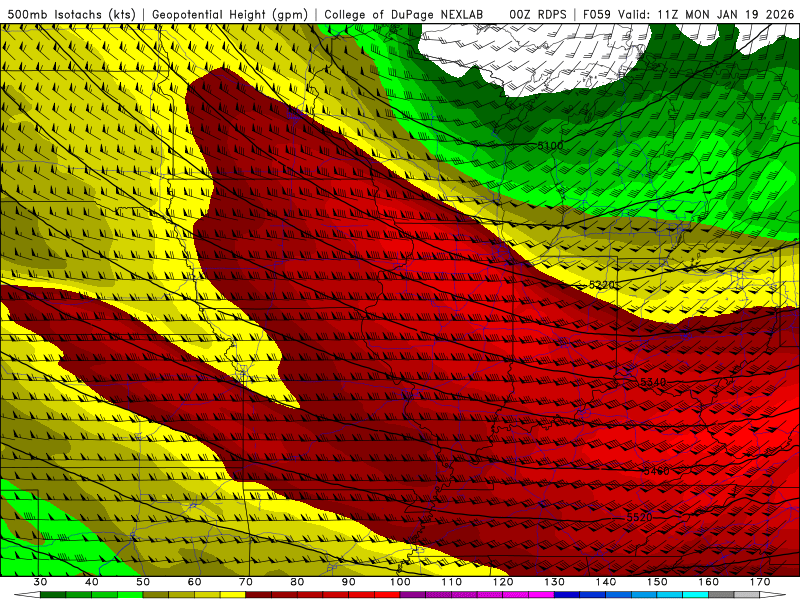Click the 'College of DuPage NEXLAB' label

(x=404, y=14)
